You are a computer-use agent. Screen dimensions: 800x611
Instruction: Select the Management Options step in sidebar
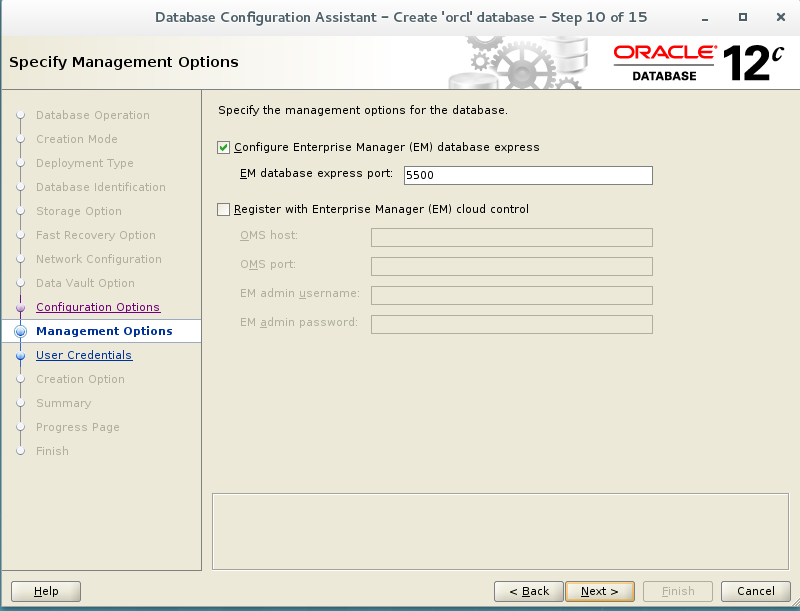pyautogui.click(x=104, y=331)
